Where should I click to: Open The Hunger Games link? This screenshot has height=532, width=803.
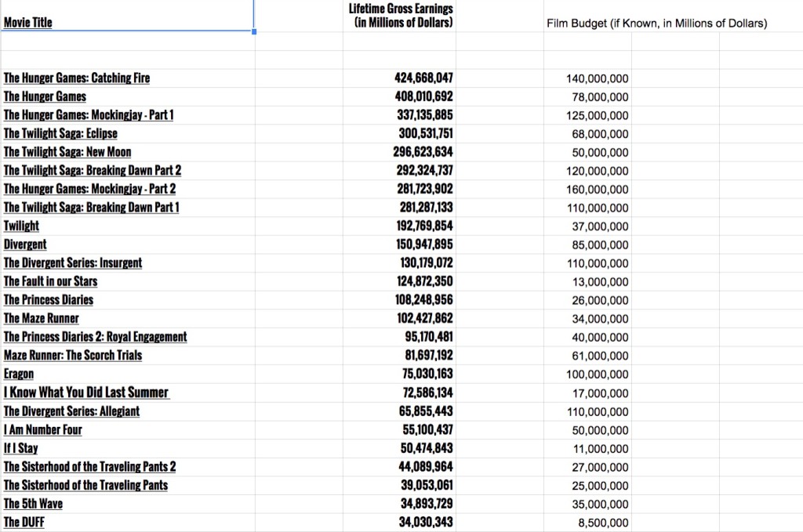45,96
